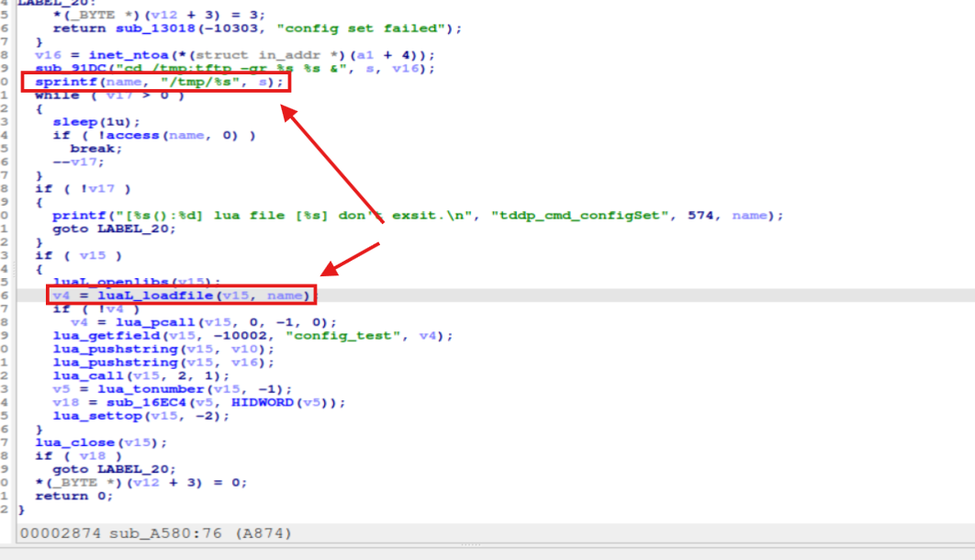The image size is (975, 560).
Task: Click the status bar address 00002874 sub_A580:76
Action: pos(155,534)
